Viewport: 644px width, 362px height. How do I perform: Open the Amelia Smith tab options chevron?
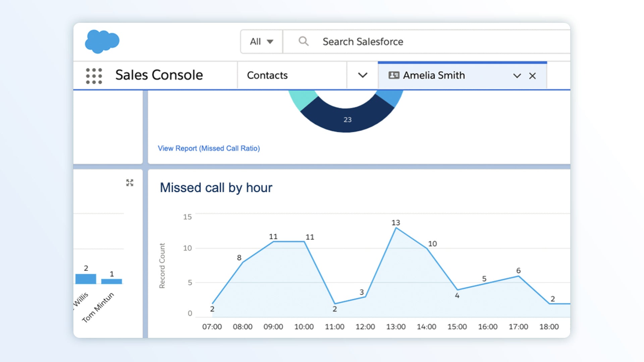517,76
